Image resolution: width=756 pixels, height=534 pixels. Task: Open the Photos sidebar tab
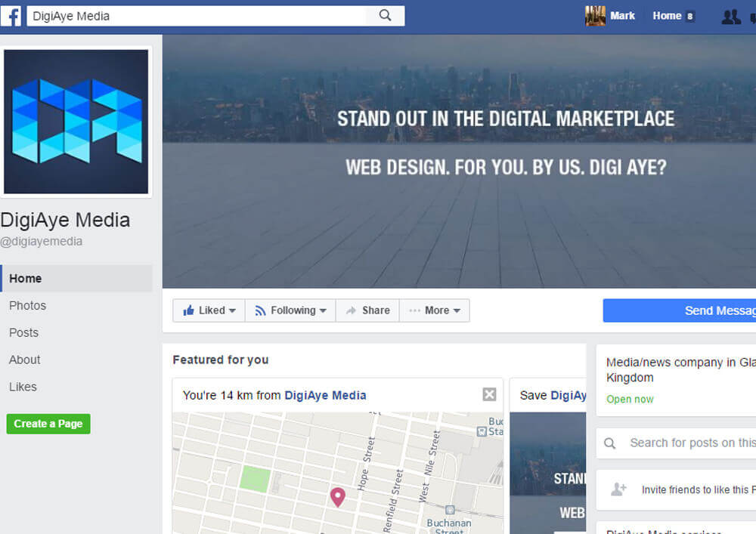pyautogui.click(x=27, y=305)
